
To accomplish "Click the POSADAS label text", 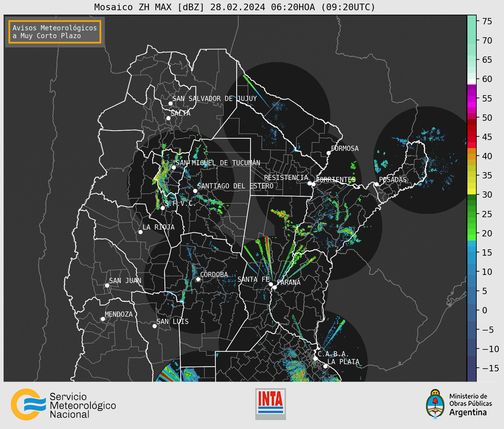I will coord(393,180).
